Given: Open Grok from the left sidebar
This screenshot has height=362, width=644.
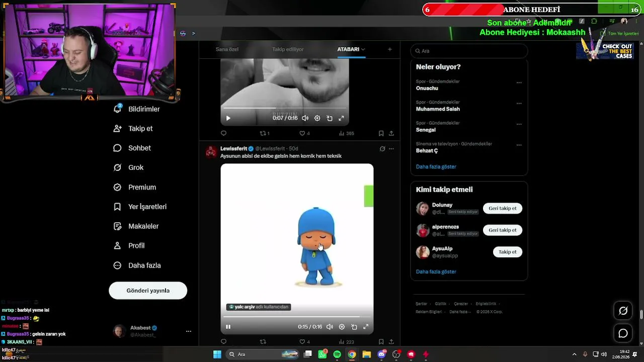Looking at the screenshot, I should point(129,167).
